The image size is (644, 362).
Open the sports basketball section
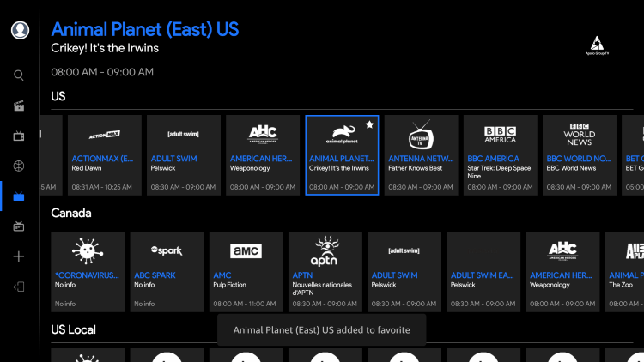click(19, 166)
